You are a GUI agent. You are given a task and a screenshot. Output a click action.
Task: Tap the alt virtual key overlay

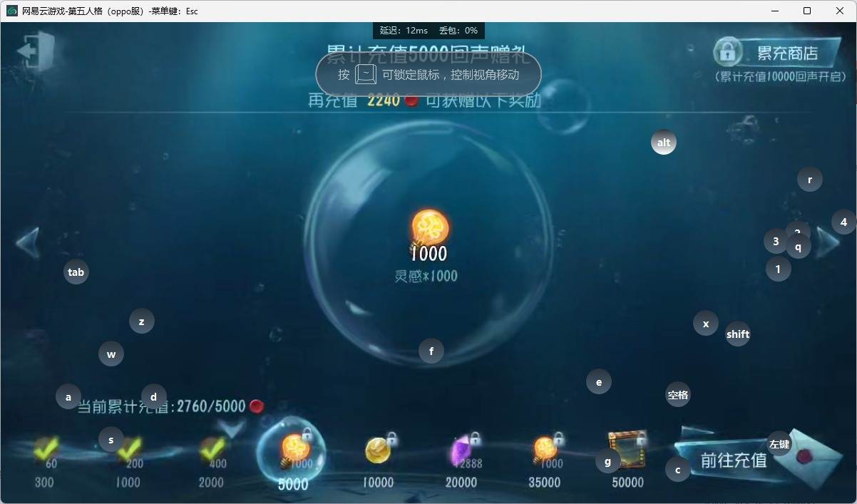coord(664,143)
